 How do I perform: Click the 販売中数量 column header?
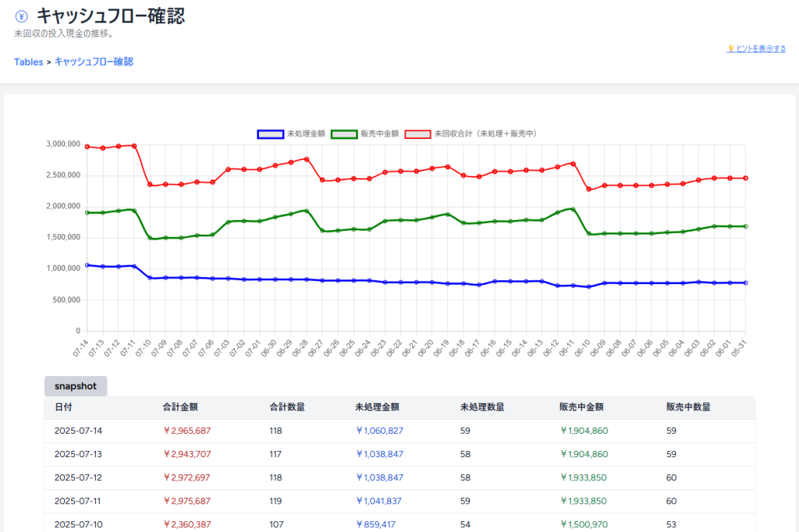[687, 407]
